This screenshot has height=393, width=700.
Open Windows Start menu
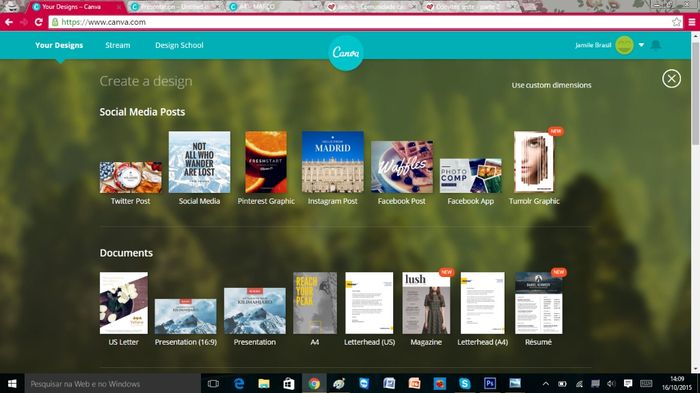12,384
